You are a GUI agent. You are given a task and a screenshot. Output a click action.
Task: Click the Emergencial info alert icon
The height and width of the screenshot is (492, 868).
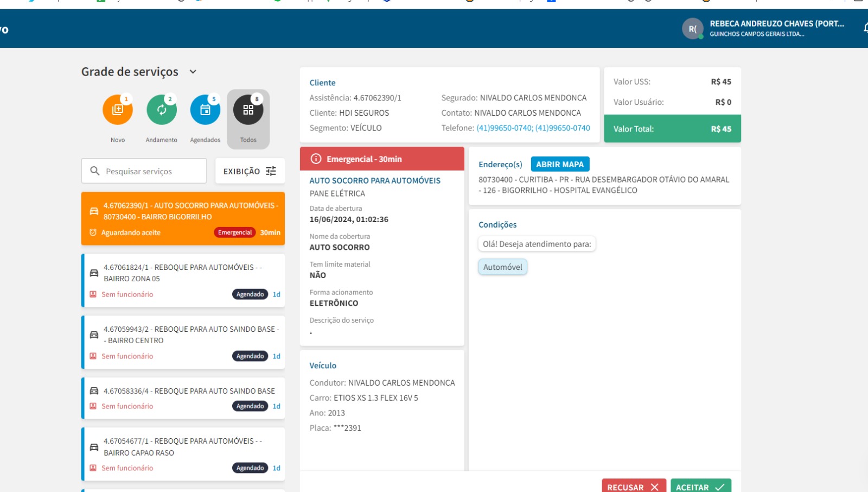click(x=316, y=159)
